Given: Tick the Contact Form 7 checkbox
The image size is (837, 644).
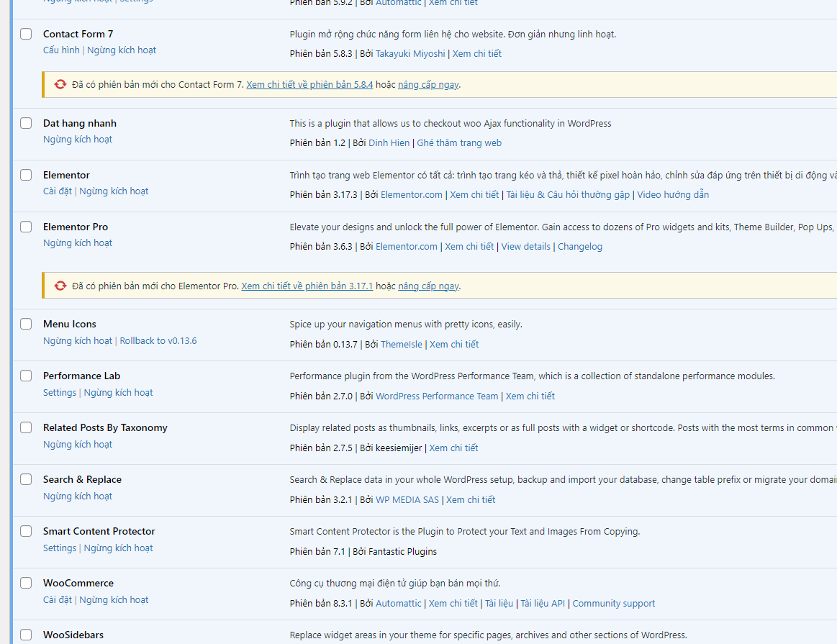Looking at the screenshot, I should tap(26, 34).
